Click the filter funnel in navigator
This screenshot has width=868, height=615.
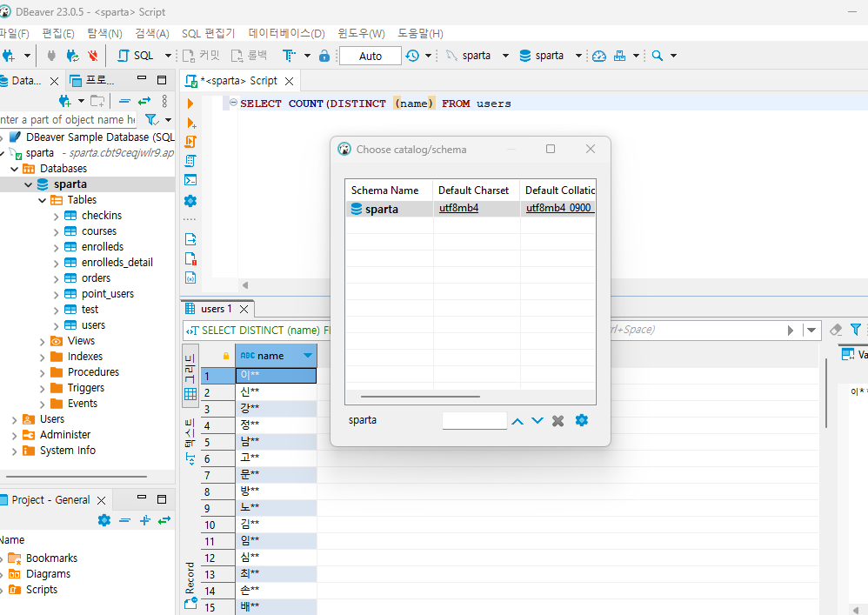[151, 119]
